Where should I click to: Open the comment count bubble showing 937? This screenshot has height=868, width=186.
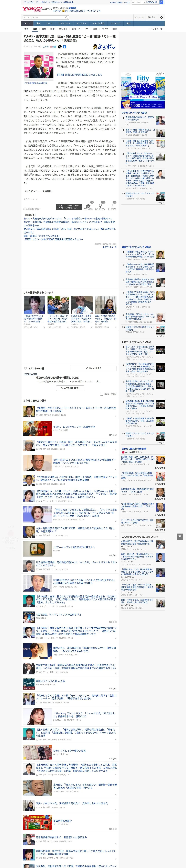[46, 47]
